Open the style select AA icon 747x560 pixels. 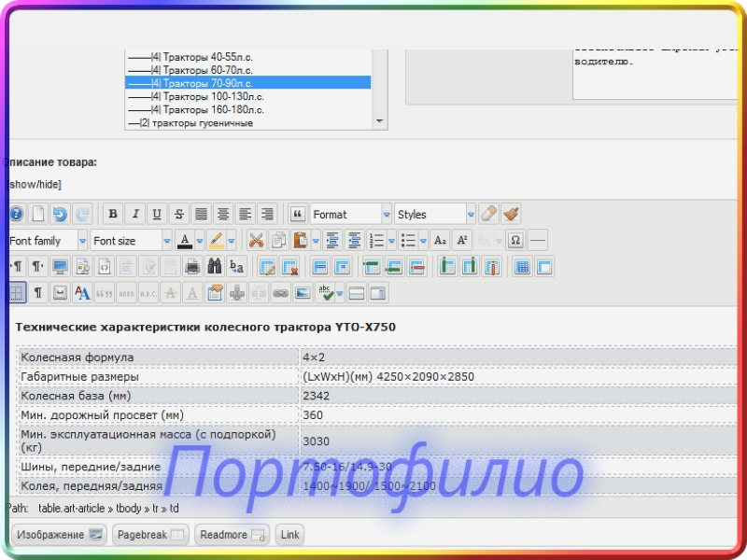pyautogui.click(x=82, y=293)
